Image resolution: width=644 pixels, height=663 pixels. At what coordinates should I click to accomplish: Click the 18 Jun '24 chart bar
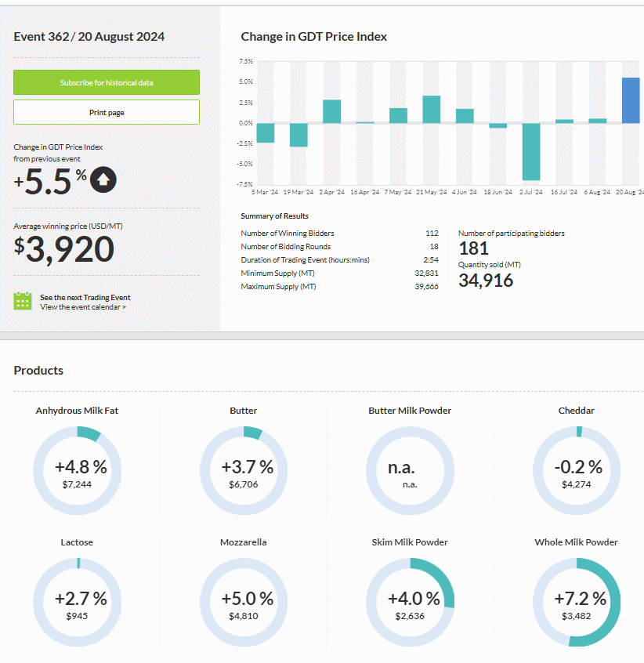[497, 125]
